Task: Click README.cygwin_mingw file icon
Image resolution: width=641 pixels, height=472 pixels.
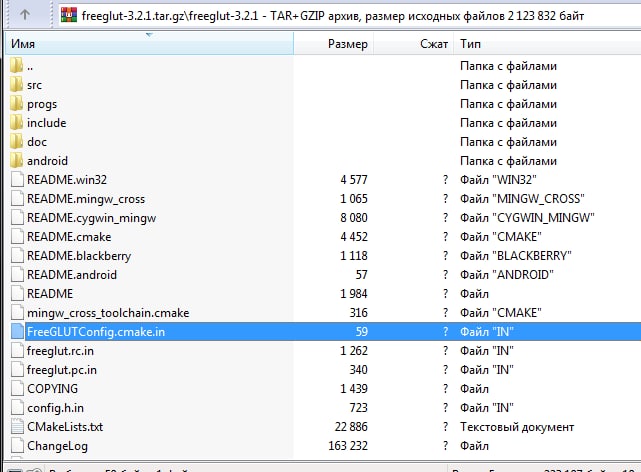Action: pos(17,217)
